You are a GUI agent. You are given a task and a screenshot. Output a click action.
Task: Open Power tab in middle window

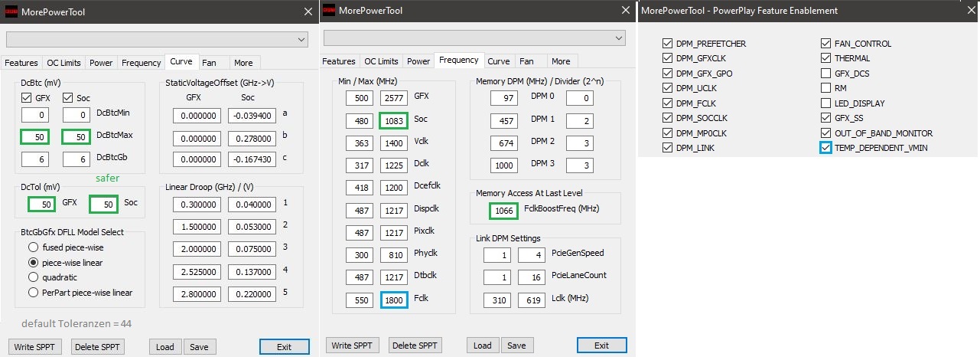(x=418, y=61)
